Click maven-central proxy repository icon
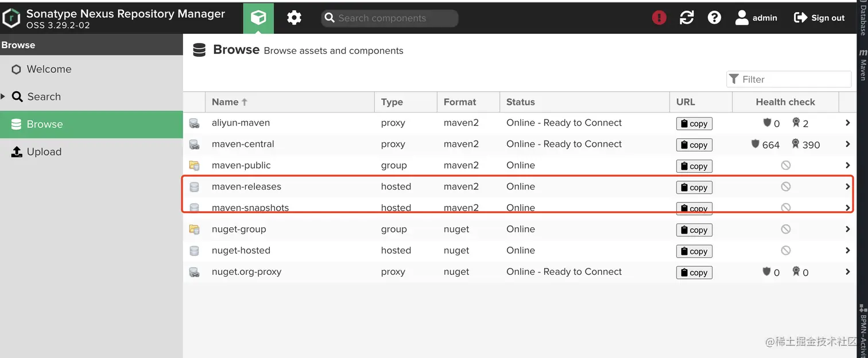The height and width of the screenshot is (358, 868). [194, 144]
